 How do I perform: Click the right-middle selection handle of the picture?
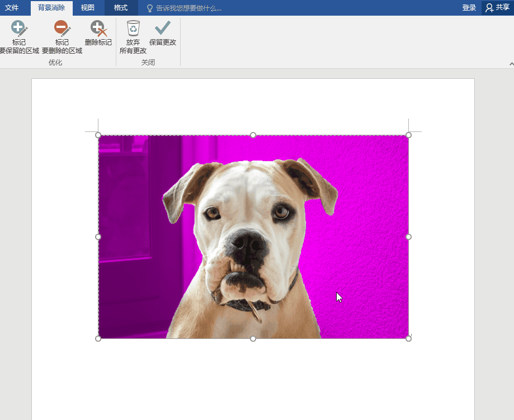[408, 237]
